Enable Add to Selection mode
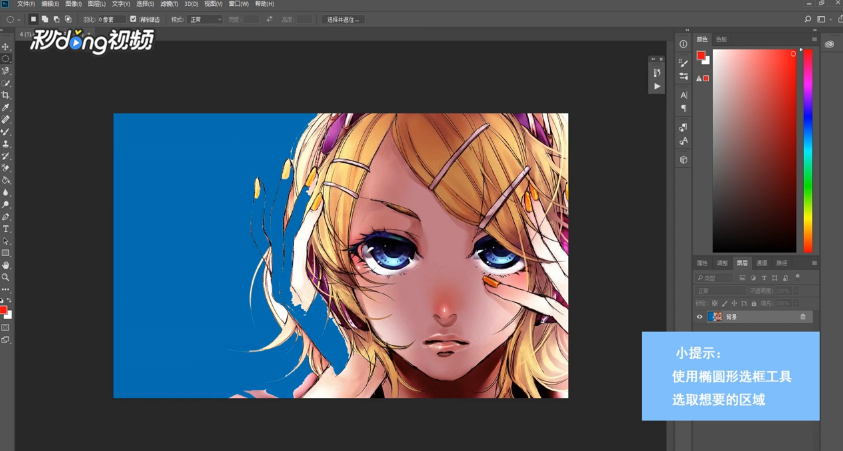 click(45, 19)
